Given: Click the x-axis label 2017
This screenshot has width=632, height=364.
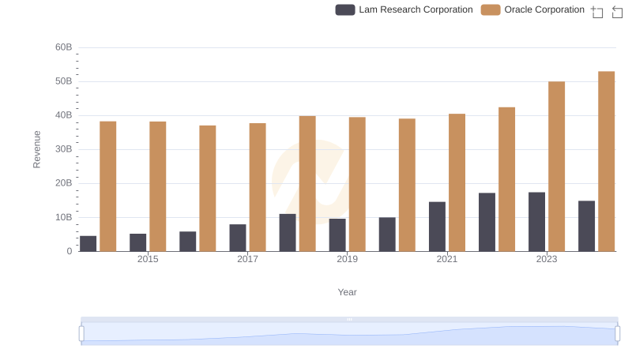Looking at the screenshot, I should point(247,259).
